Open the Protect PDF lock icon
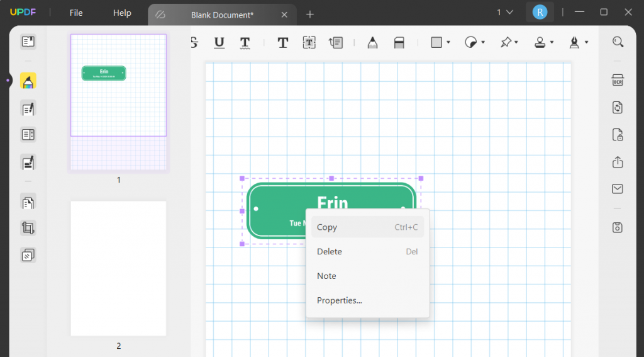Viewport: 644px width, 357px height. [618, 135]
